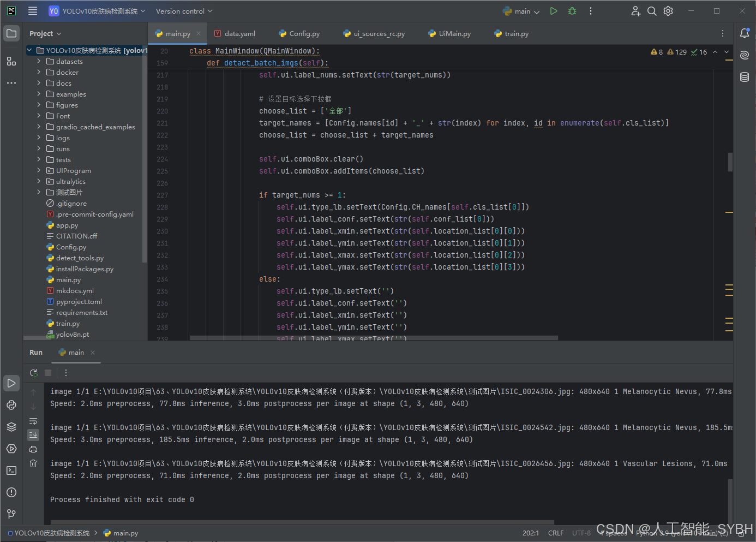Expand the datasets folder
756x542 pixels.
(39, 61)
